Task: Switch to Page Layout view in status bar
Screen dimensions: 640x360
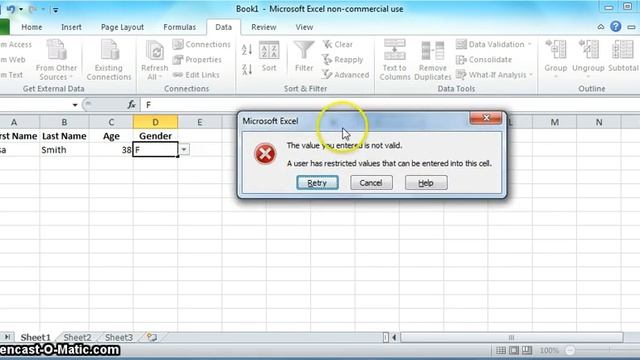Action: [x=514, y=350]
